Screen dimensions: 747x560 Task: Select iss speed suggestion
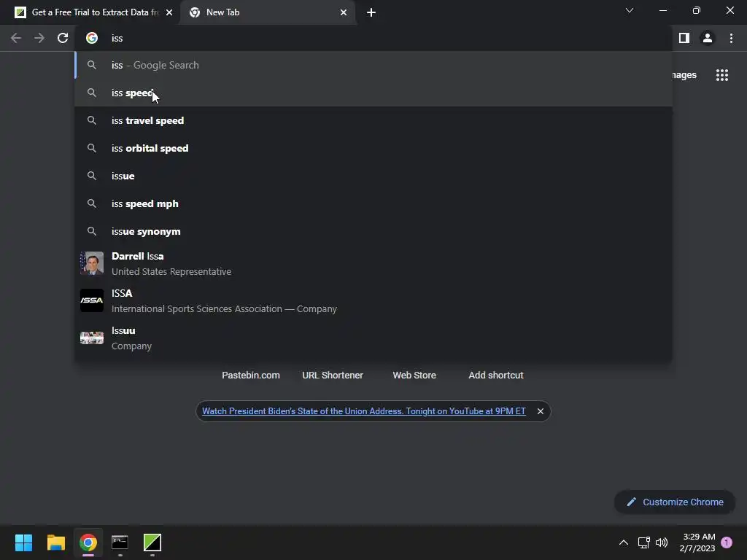click(x=373, y=93)
